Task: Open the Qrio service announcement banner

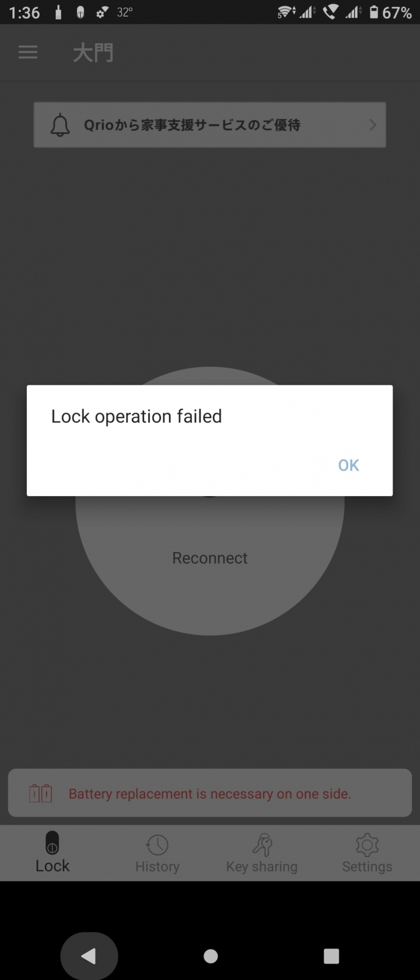Action: pyautogui.click(x=209, y=125)
